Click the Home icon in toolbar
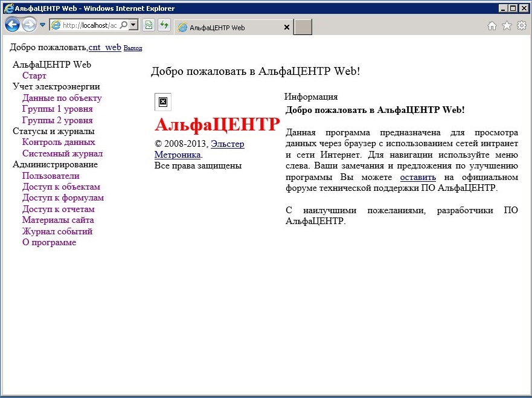This screenshot has width=532, height=398. [492, 25]
